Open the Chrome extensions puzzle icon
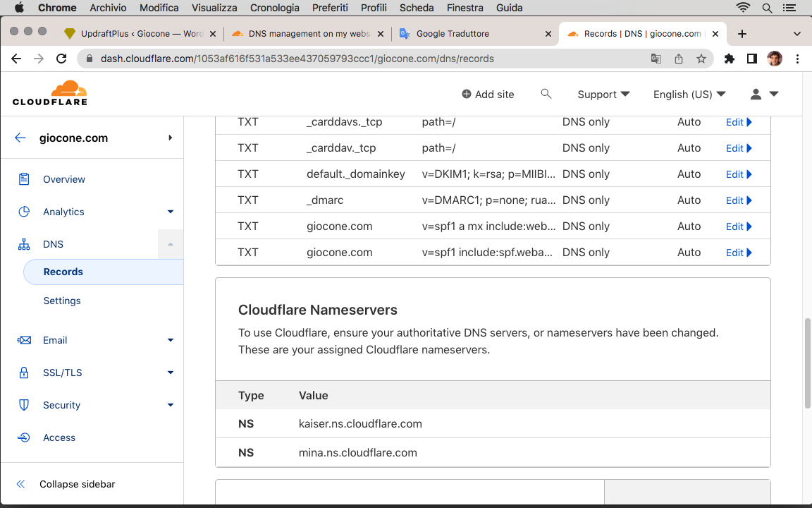812x508 pixels. [x=729, y=59]
